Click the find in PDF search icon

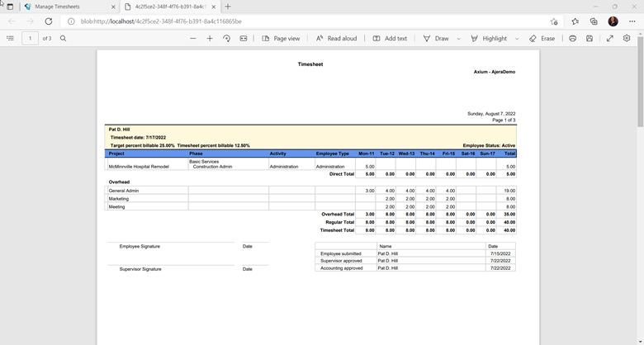coord(63,38)
